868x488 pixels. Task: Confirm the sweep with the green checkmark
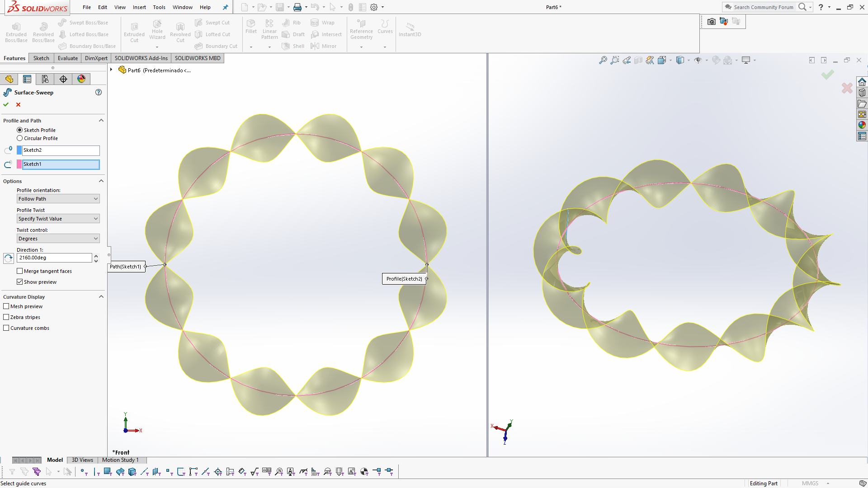click(6, 104)
